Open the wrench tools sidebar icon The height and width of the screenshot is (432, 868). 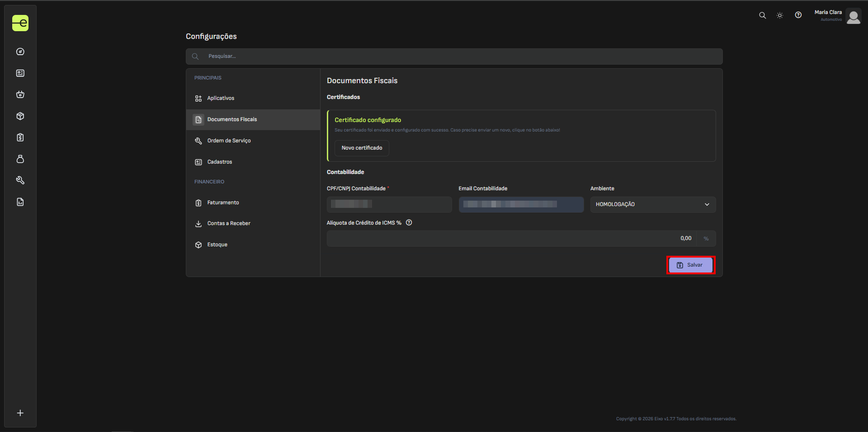(x=20, y=180)
